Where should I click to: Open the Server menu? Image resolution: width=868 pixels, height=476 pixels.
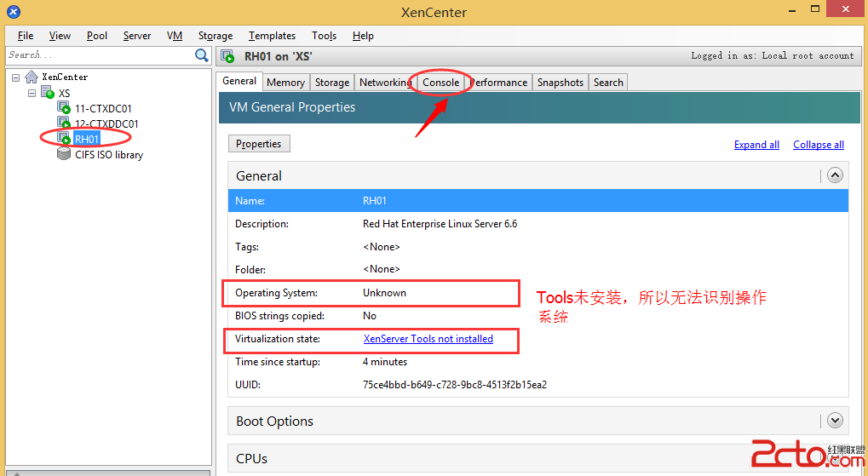[x=137, y=36]
